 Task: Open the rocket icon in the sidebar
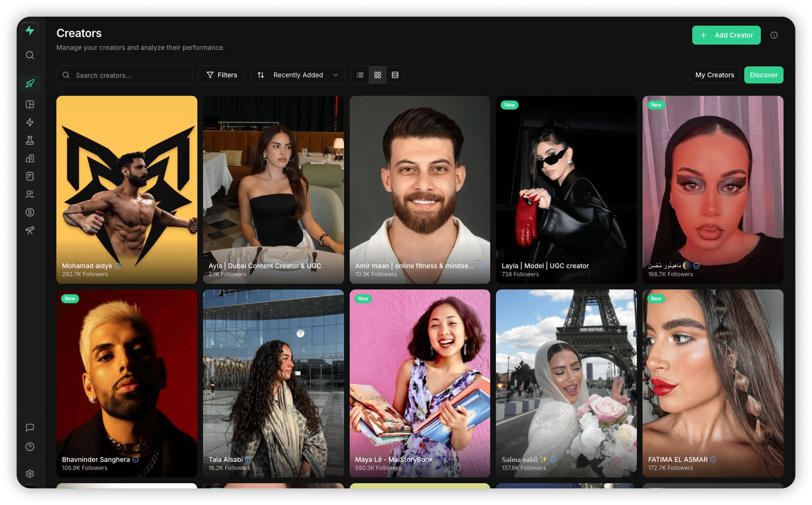[x=30, y=83]
